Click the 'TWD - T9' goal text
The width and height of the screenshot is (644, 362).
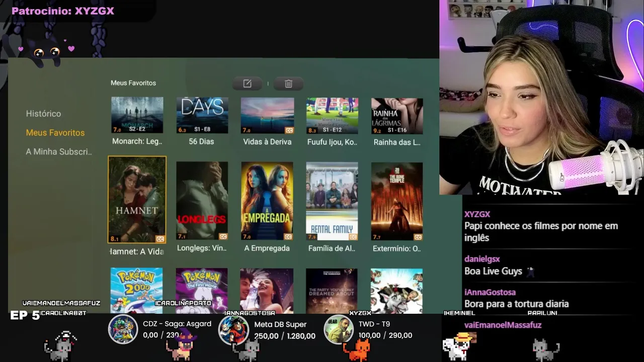374,324
